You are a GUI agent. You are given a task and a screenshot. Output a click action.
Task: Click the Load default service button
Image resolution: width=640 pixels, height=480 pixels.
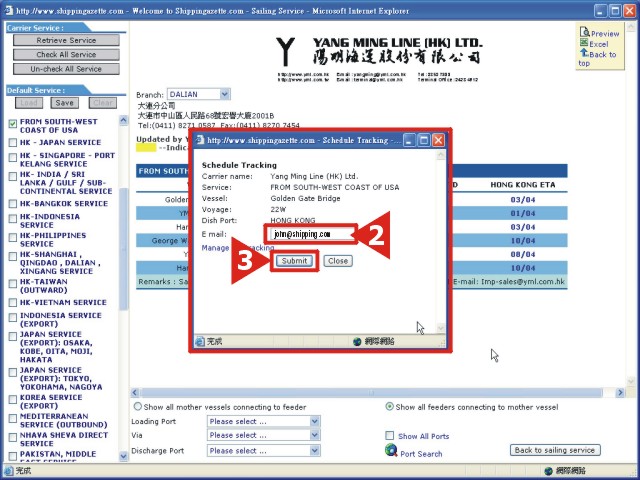(29, 103)
